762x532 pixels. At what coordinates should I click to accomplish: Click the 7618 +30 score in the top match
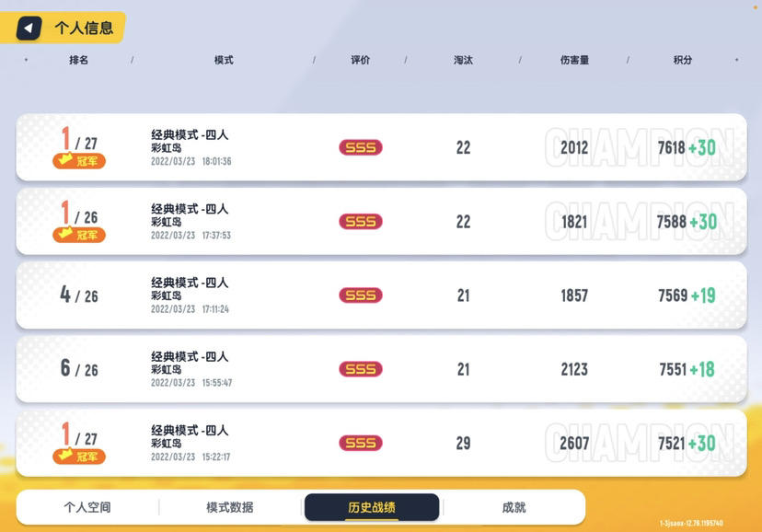tap(687, 147)
